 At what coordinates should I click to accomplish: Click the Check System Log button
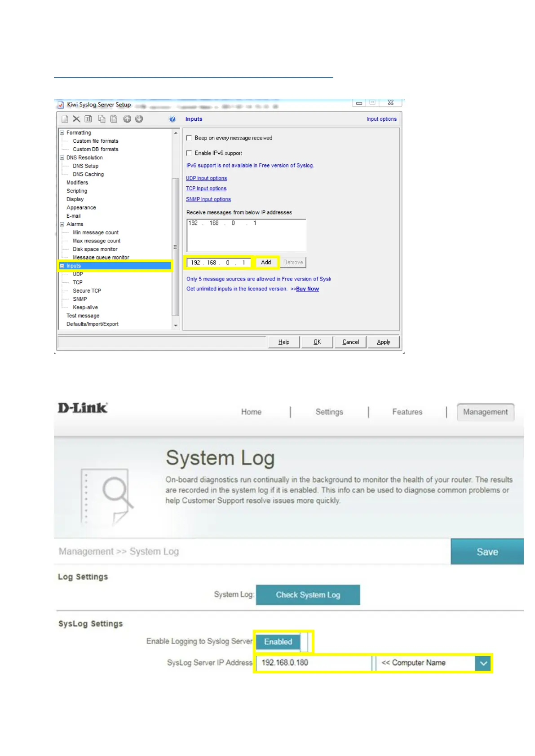tap(308, 595)
